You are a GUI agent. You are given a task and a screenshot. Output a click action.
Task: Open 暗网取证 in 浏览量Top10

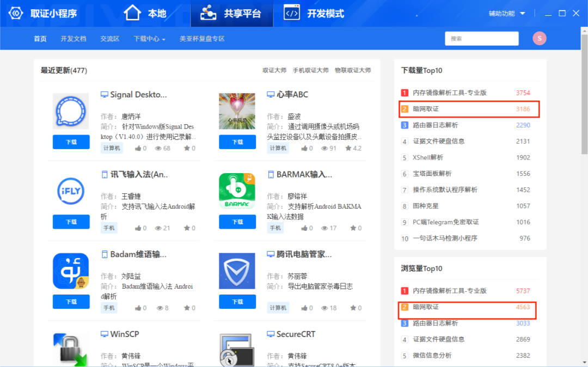[x=426, y=307]
